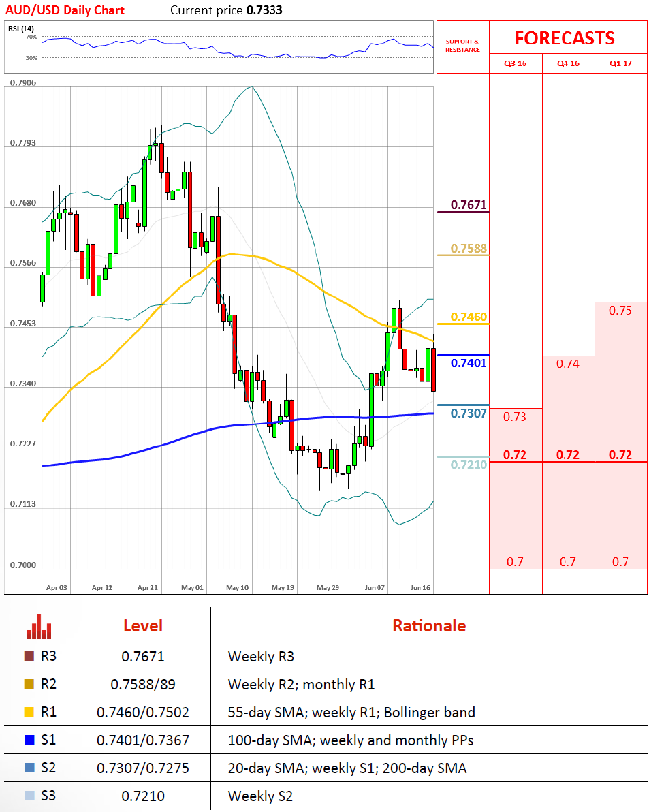Click the 0.7680 price axis label
This screenshot has width=649, height=812.
click(x=23, y=203)
